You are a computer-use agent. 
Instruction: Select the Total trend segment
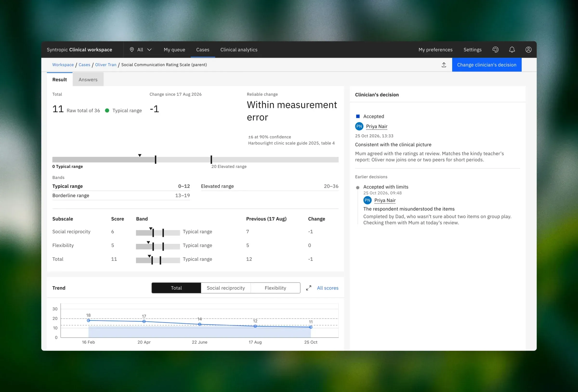click(x=176, y=288)
